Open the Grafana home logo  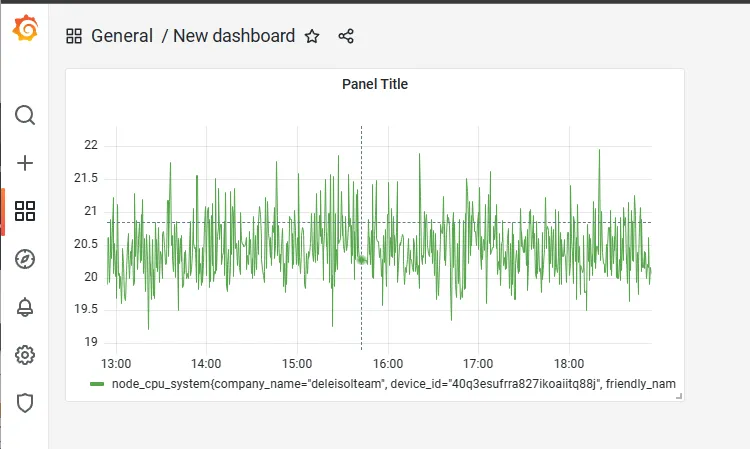25,28
